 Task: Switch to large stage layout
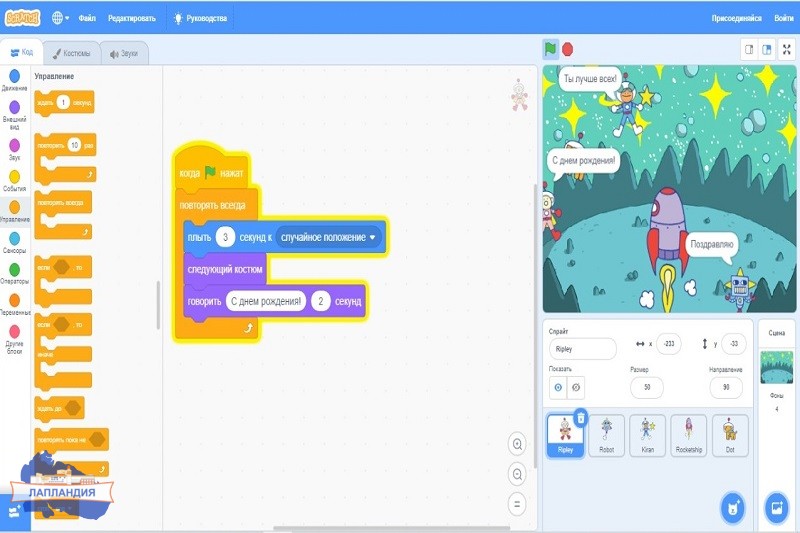(x=766, y=49)
